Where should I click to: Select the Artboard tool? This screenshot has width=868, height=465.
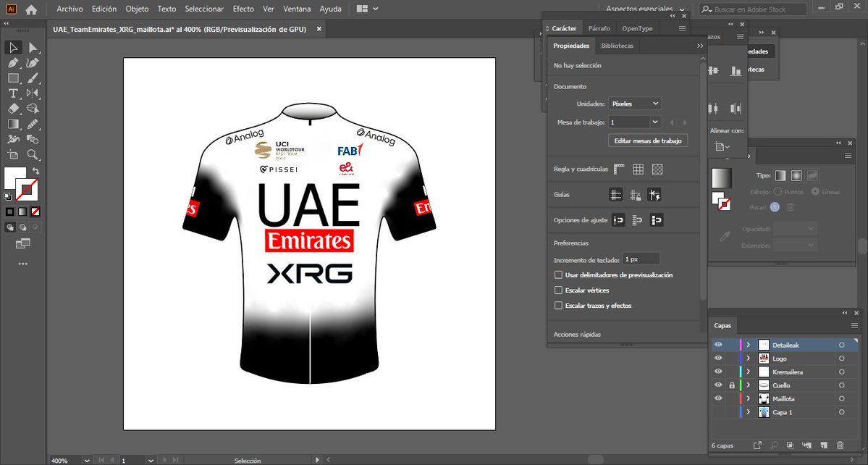(13, 154)
